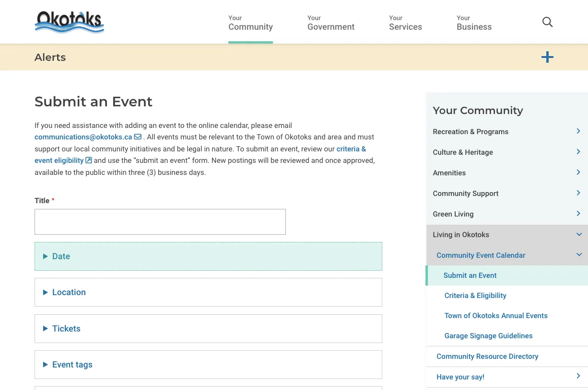Image resolution: width=588 pixels, height=390 pixels.
Task: Click the Okotoks logo
Action: pos(70,22)
